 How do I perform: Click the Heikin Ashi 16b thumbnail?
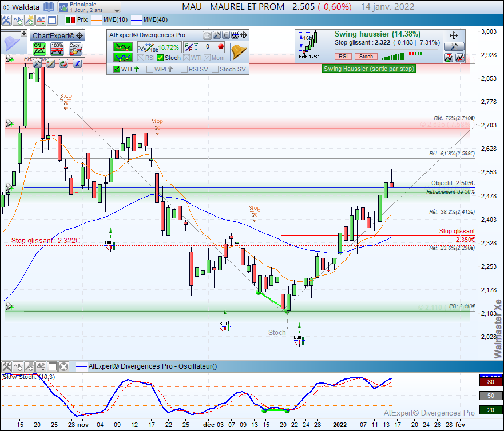(309, 45)
